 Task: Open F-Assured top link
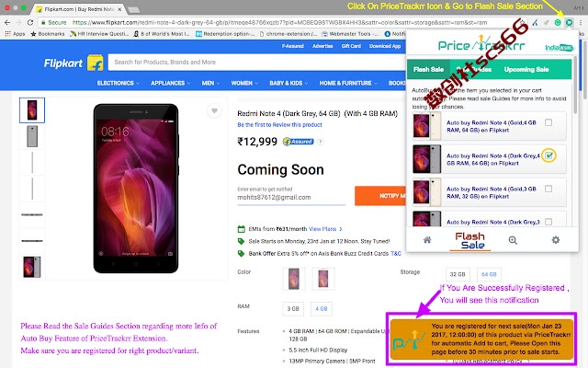(x=292, y=46)
